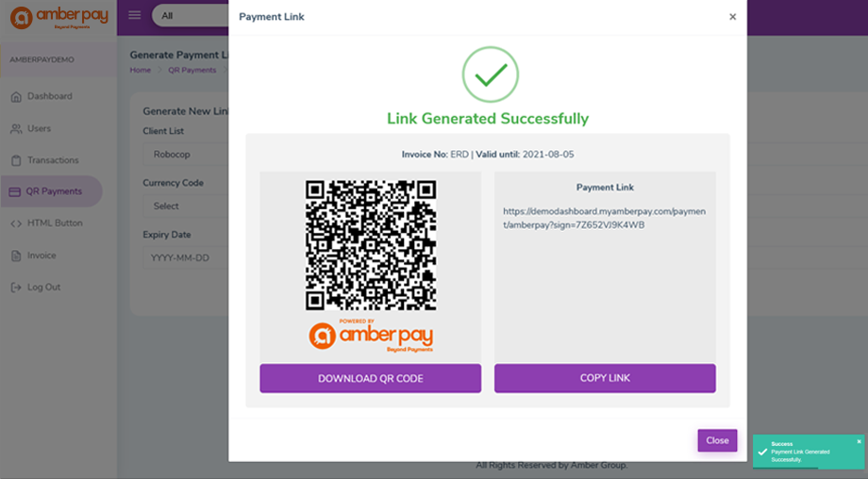Image resolution: width=868 pixels, height=479 pixels.
Task: Close the Payment Link dialog with X
Action: (x=732, y=17)
